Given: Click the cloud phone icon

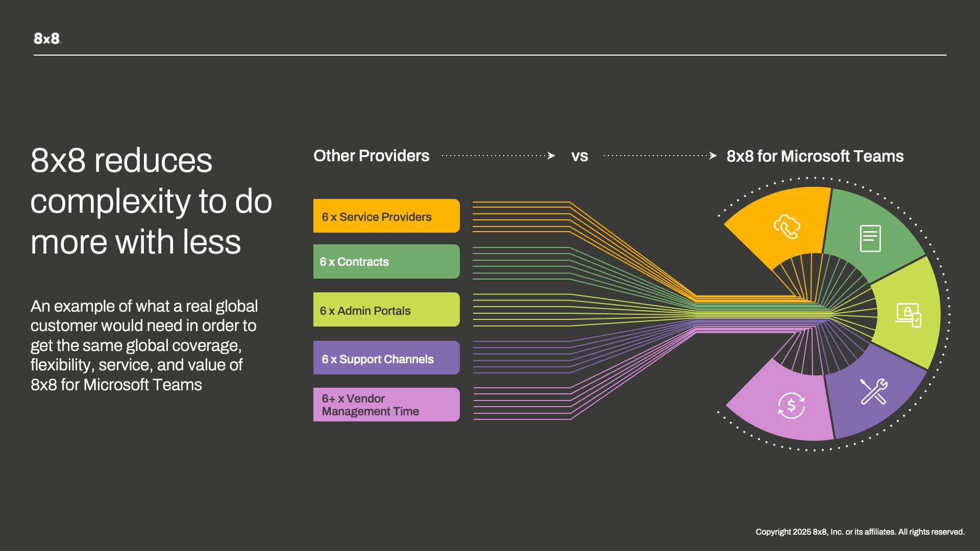Looking at the screenshot, I should coord(787,227).
